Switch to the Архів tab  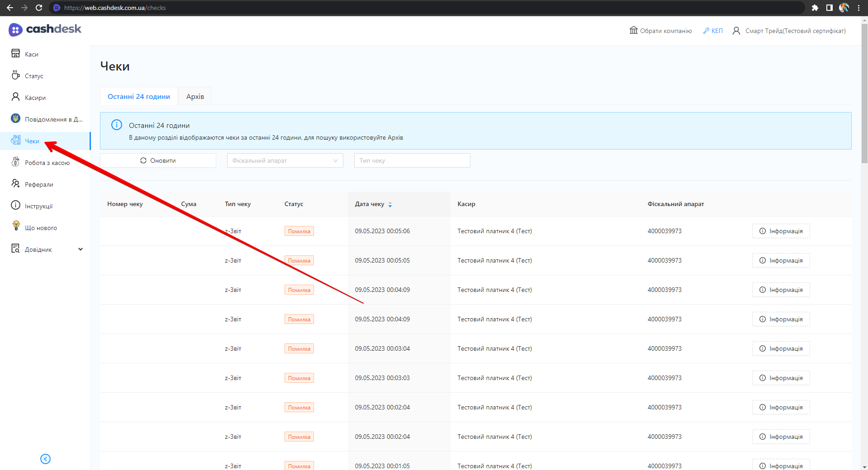(195, 96)
